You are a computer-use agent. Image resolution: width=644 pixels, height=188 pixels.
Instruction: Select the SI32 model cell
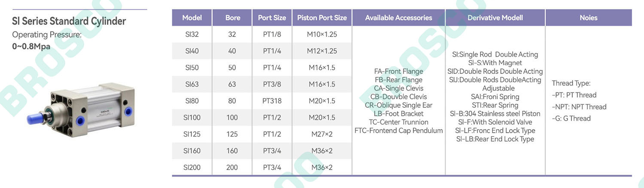point(192,34)
